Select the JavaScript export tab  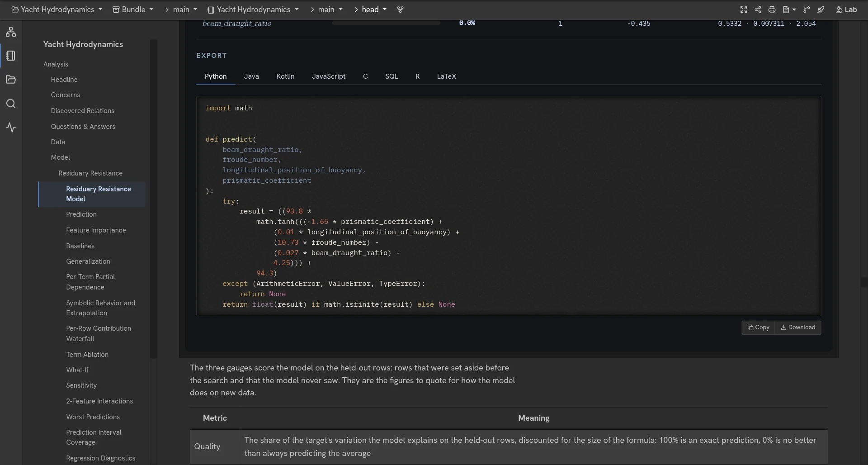pos(329,76)
